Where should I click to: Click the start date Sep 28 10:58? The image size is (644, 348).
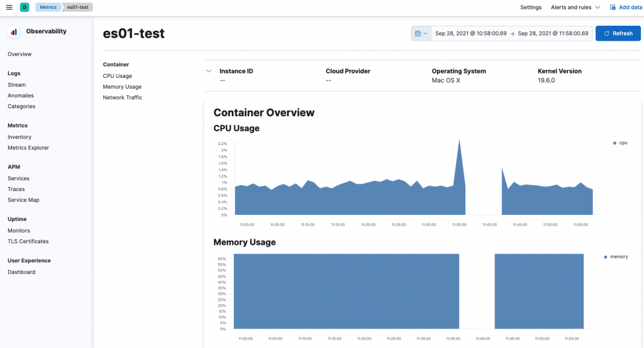pos(470,33)
